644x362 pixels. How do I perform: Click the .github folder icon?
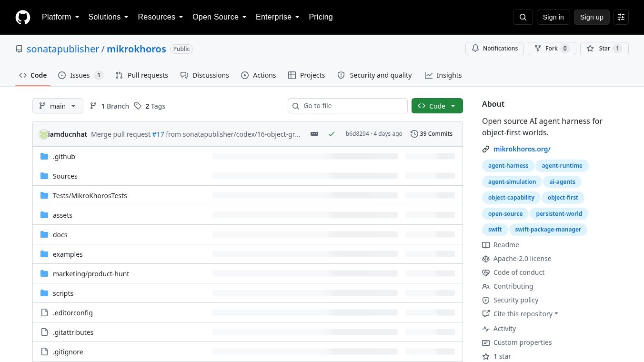[44, 157]
